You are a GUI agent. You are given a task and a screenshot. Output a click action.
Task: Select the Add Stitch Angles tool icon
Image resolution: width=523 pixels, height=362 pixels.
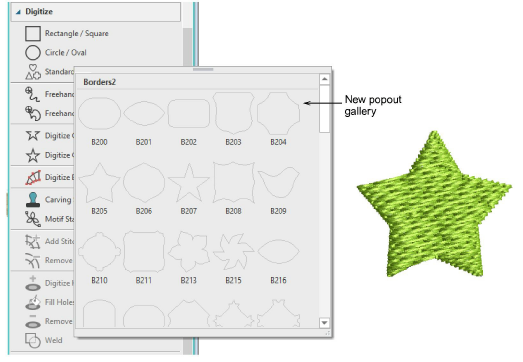[x=33, y=241]
